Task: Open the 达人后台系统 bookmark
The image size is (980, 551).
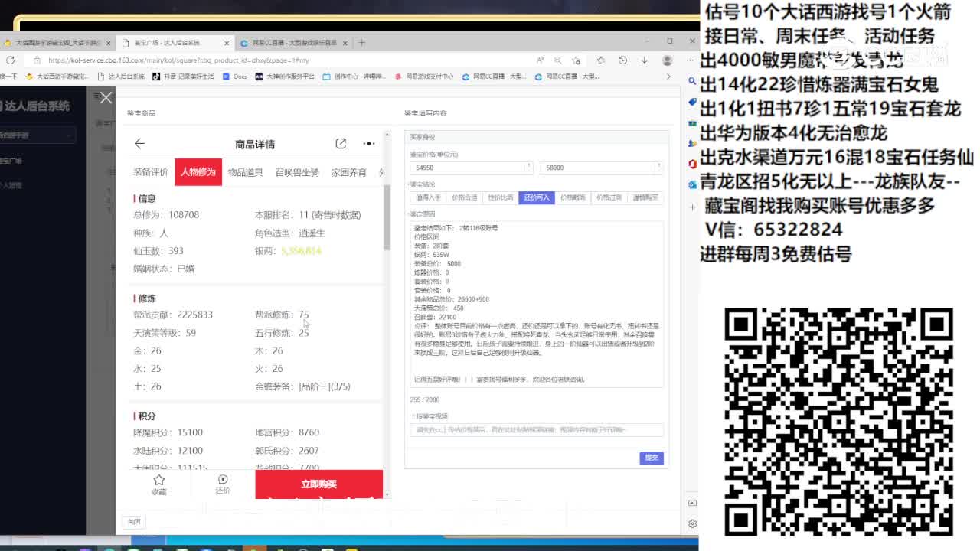Action: [x=122, y=77]
